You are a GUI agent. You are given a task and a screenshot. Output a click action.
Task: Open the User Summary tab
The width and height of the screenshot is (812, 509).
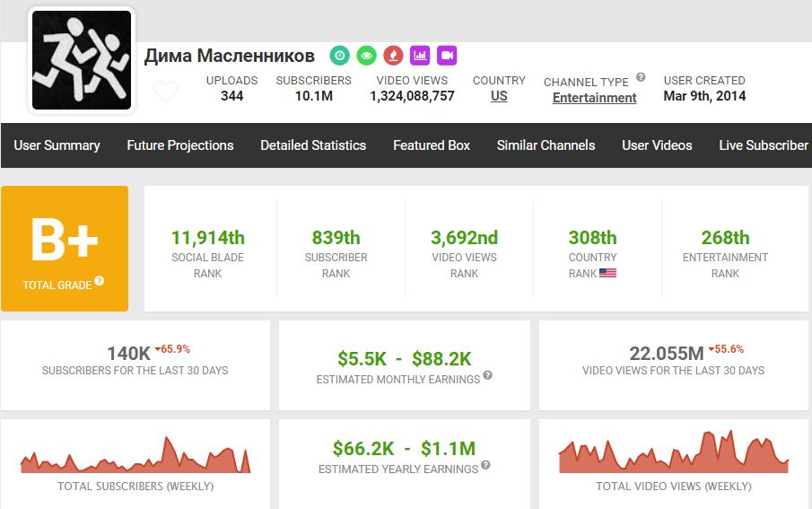(57, 145)
